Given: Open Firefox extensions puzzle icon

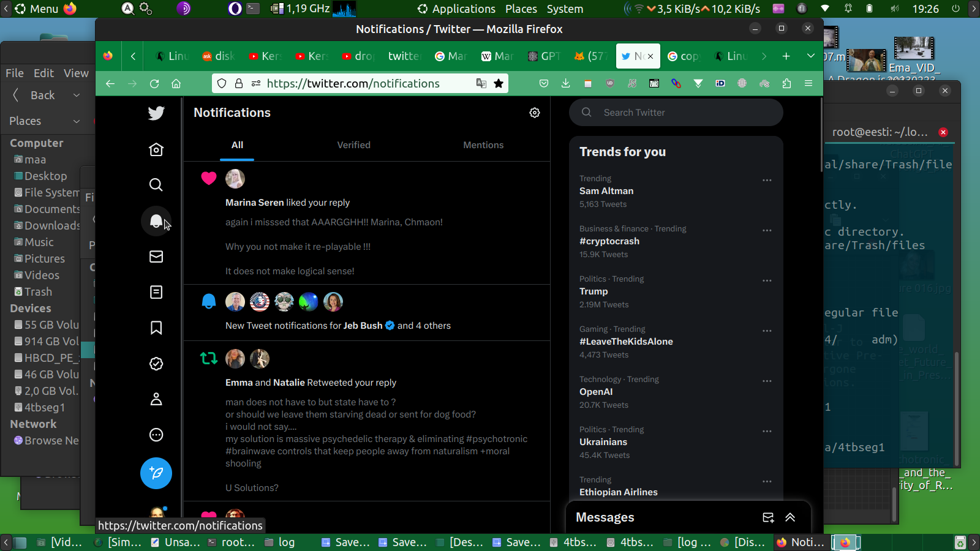Looking at the screenshot, I should [786, 83].
